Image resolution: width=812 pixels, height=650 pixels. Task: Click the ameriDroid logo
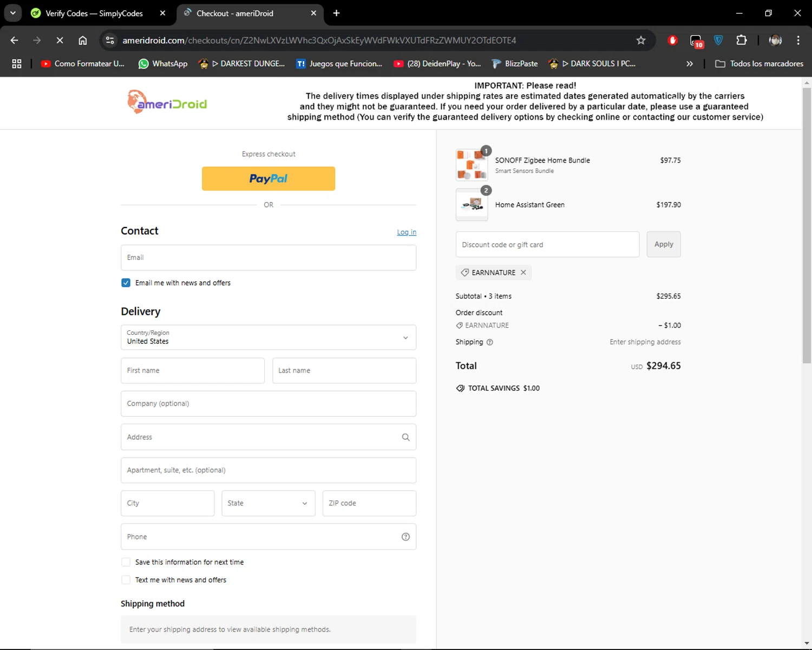point(167,102)
